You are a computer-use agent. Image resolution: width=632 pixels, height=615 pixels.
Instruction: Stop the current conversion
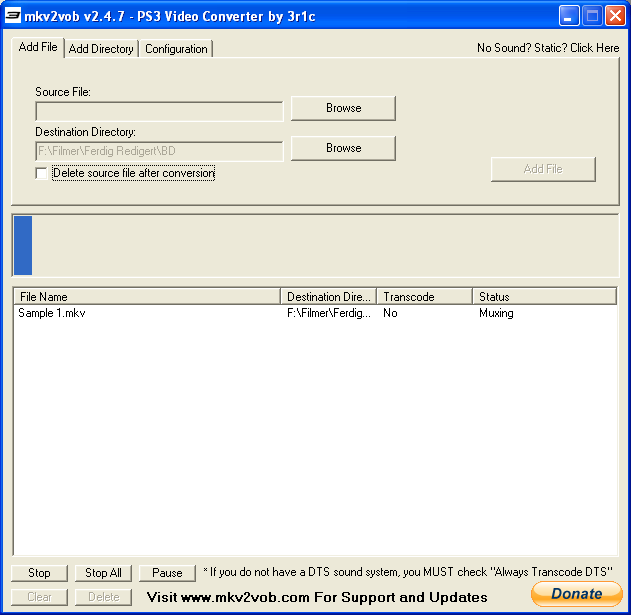coord(39,573)
